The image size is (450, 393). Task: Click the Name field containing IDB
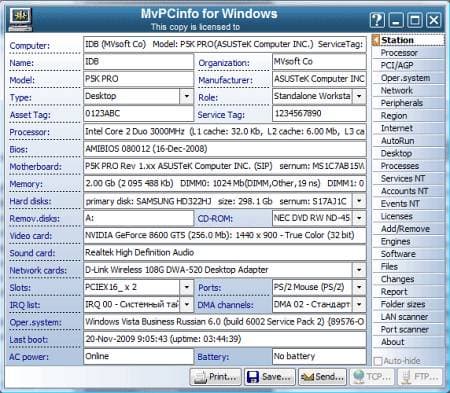[x=138, y=62]
